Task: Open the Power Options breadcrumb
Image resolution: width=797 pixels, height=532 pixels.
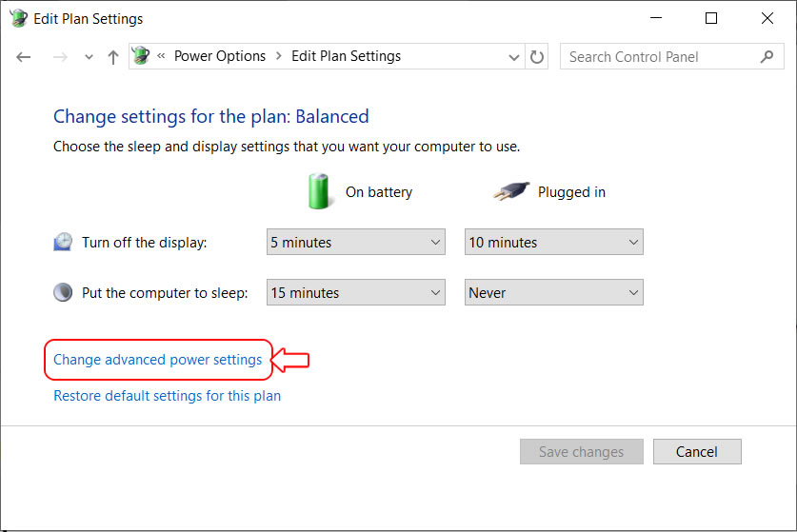Action: 220,56
